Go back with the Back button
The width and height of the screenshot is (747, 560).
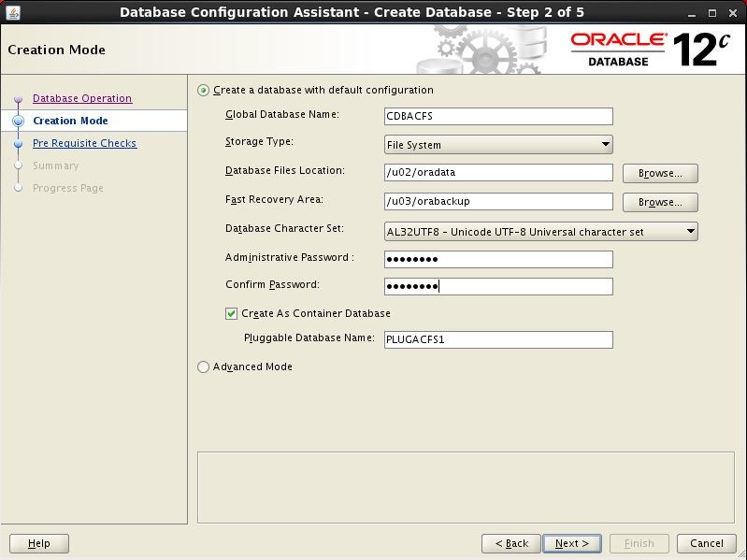click(511, 543)
